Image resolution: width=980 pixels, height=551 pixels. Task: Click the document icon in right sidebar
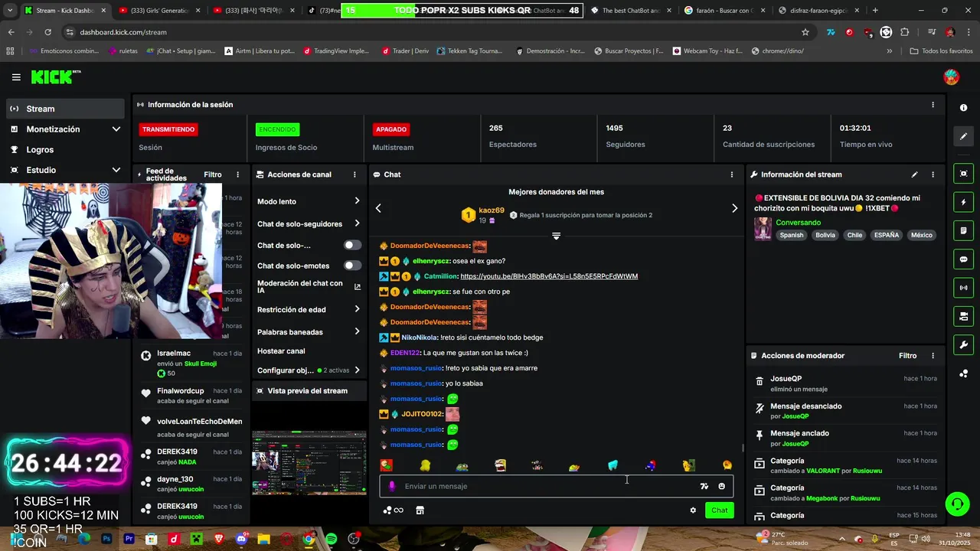tap(963, 230)
